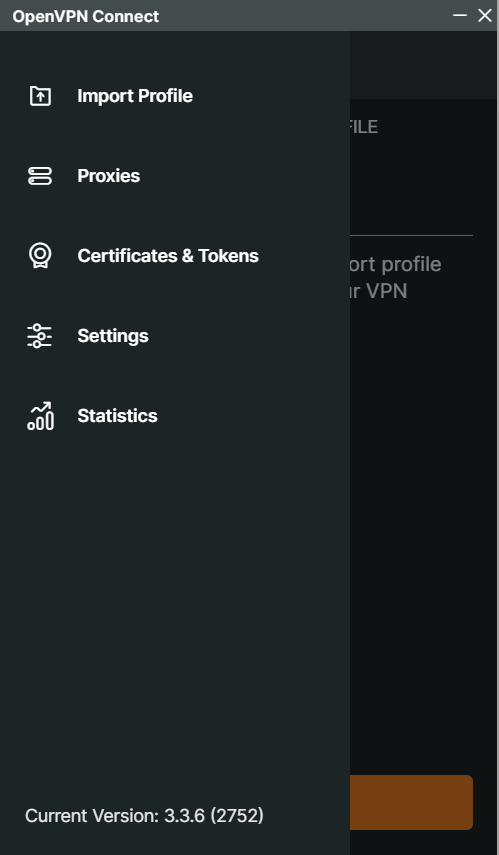Click the Proxies server-stack icon
This screenshot has height=855, width=499.
click(x=40, y=176)
